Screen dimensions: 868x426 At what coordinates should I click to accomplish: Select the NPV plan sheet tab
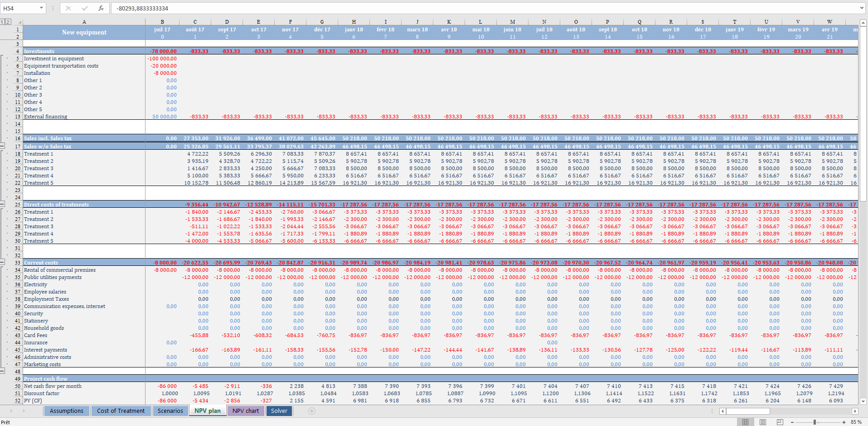click(208, 411)
